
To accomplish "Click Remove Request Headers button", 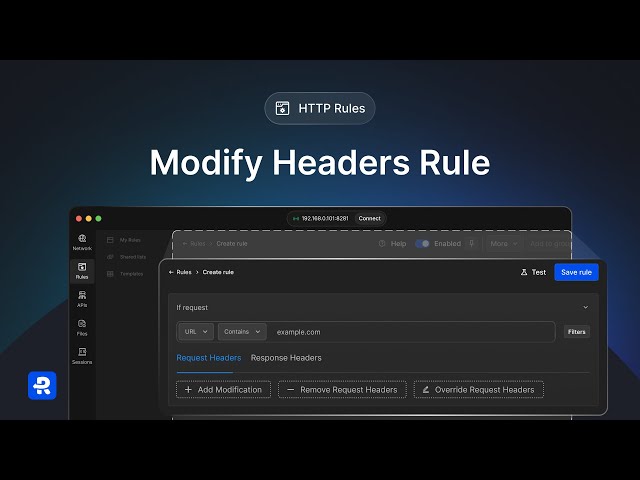I will [342, 390].
